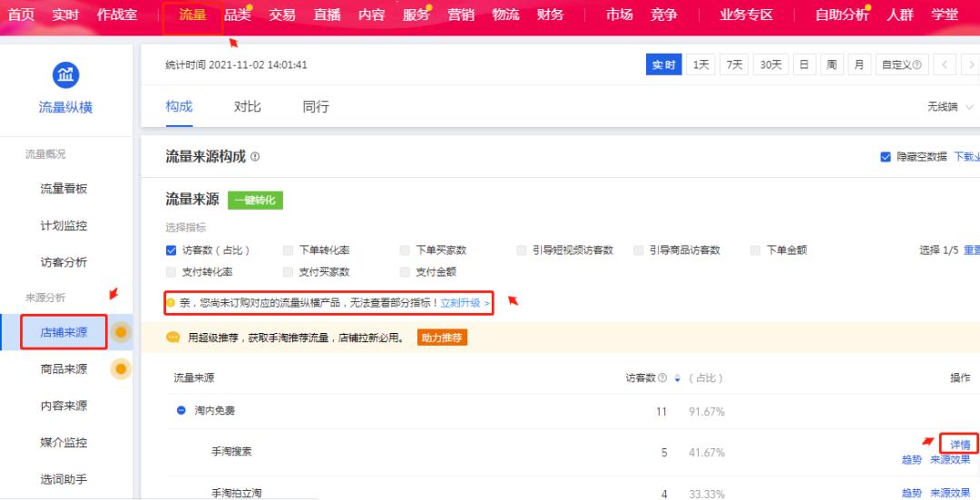Switch to the 对比 tab
980x500 pixels.
[x=248, y=107]
